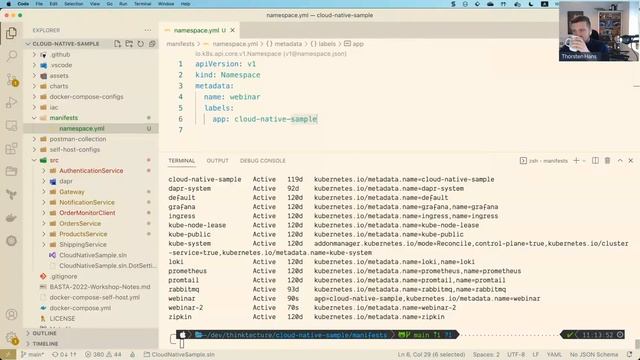Open the Apple menu
This screenshot has width=640, height=360.
coord(9,4)
